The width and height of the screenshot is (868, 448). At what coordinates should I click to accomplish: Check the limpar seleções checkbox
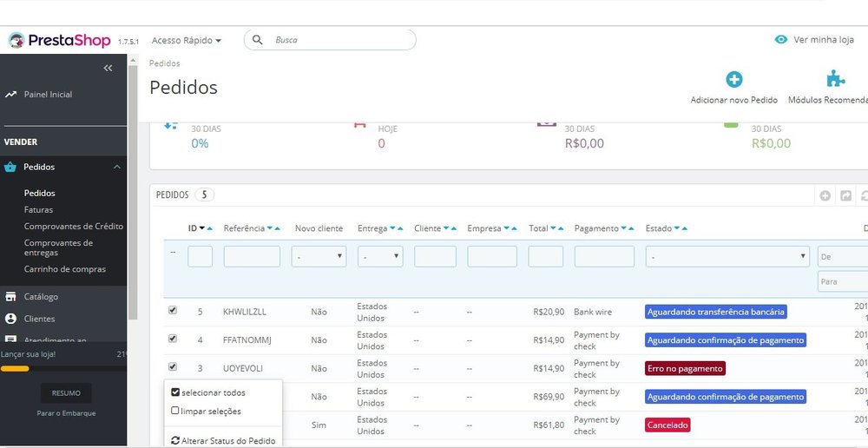(176, 411)
